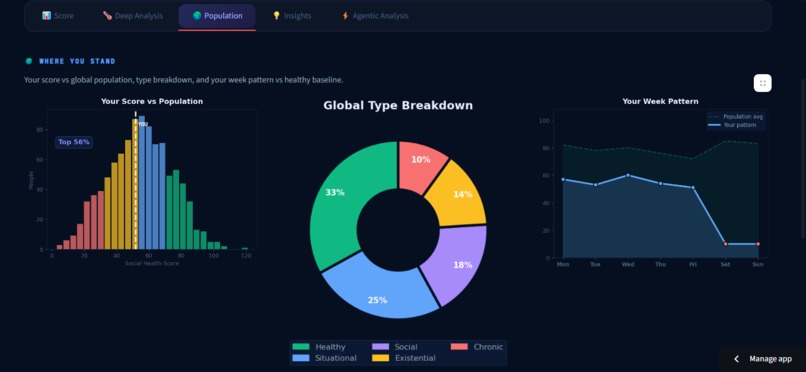Screen dimensions: 806x372
Task: Click the Social purple legend swatch
Action: (380, 347)
